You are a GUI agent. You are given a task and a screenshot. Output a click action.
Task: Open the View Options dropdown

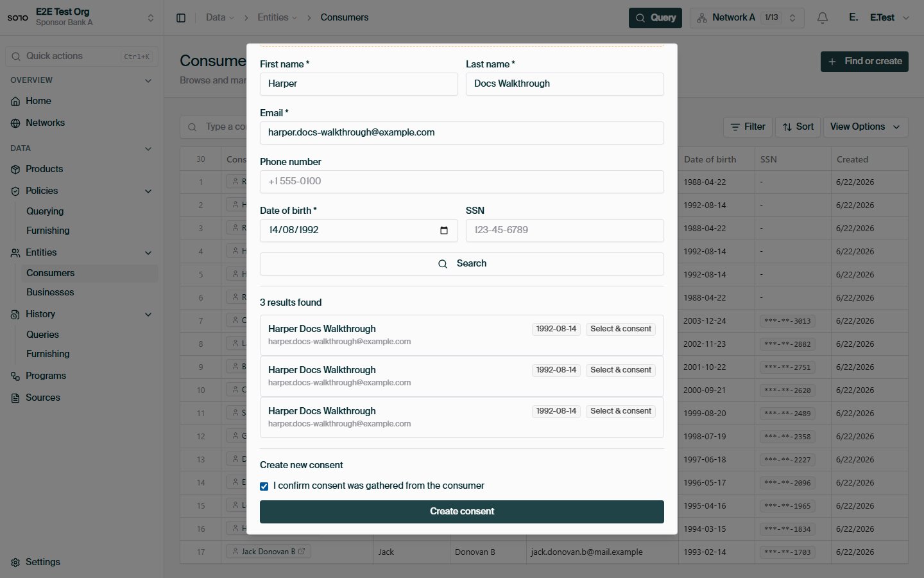[x=866, y=127]
